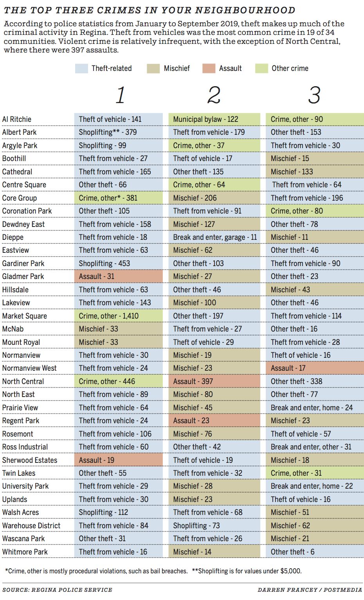This screenshot has height=600, width=364.
Task: Click the chart title heading text
Action: point(150,10)
